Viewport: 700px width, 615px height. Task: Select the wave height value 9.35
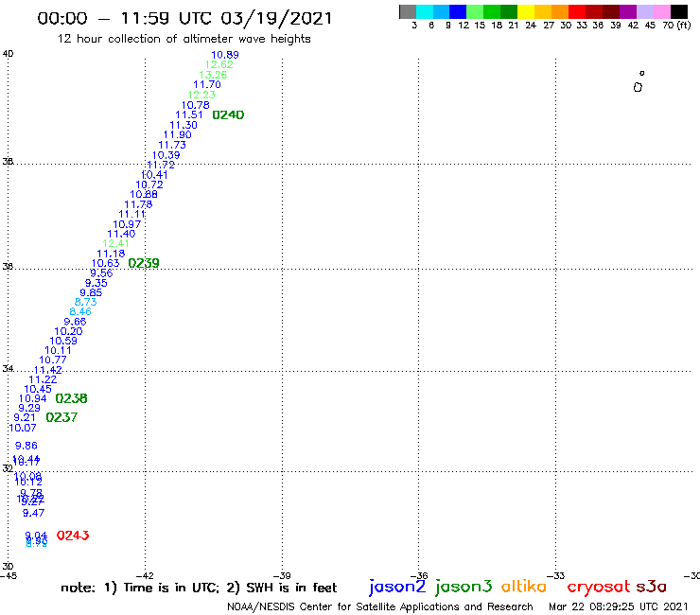pos(96,283)
